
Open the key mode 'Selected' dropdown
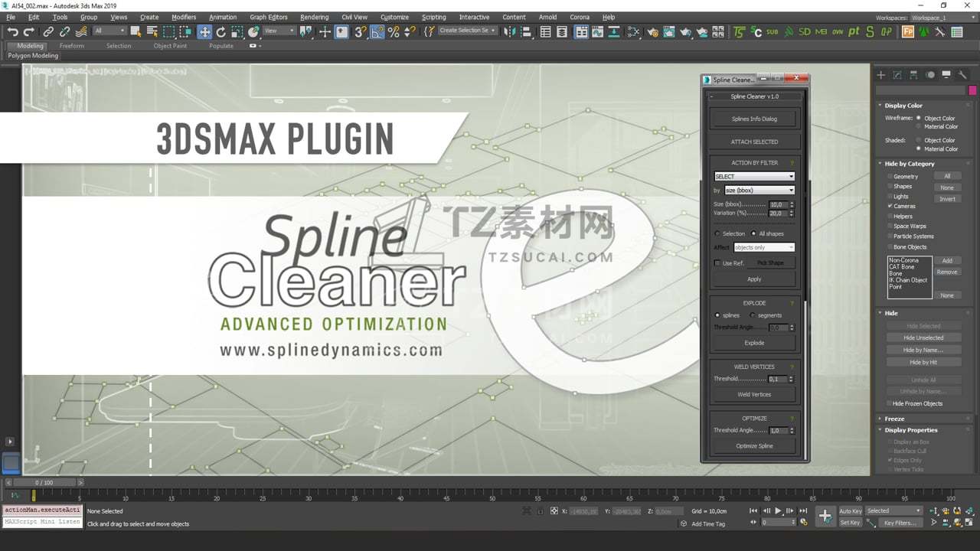tap(893, 510)
